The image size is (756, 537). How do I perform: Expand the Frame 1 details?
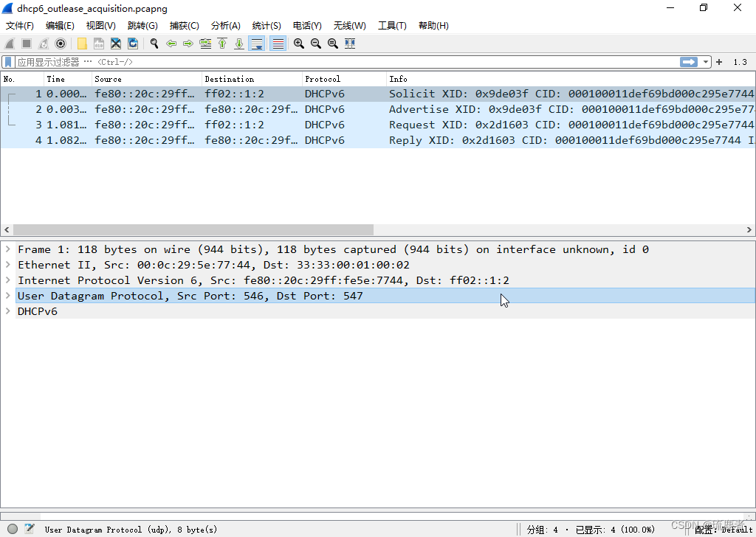point(8,249)
